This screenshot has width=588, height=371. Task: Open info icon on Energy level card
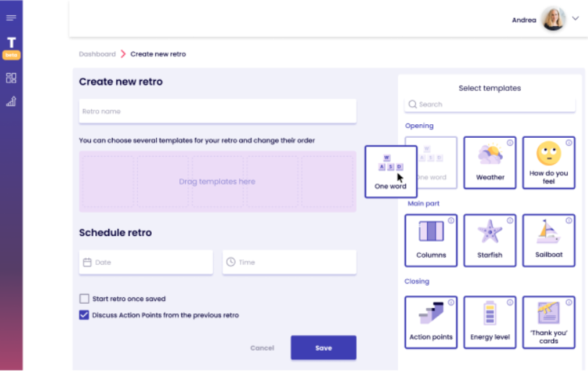[x=510, y=302]
